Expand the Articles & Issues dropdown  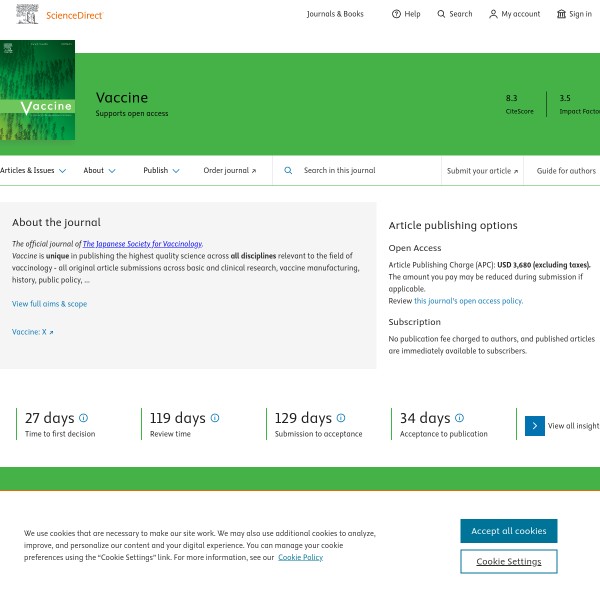click(x=33, y=171)
